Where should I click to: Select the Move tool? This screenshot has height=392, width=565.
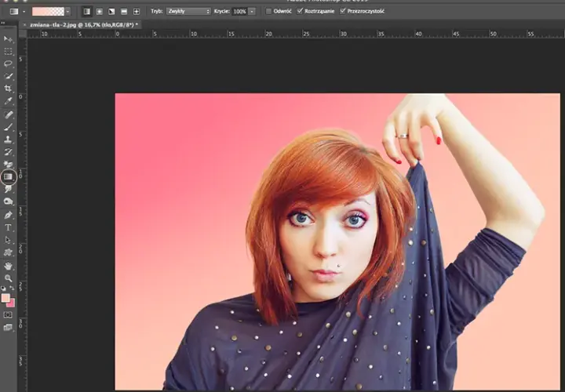tap(8, 39)
